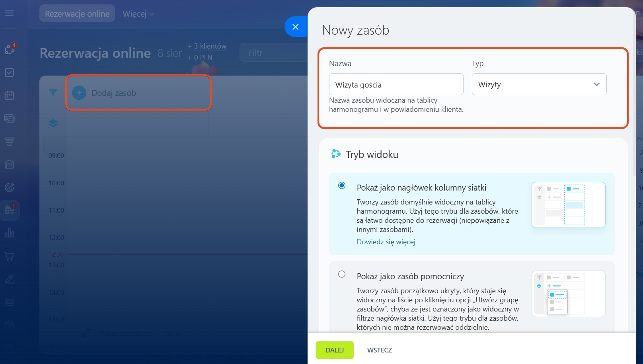Open the pen signature icon in sidebar

click(x=9, y=279)
